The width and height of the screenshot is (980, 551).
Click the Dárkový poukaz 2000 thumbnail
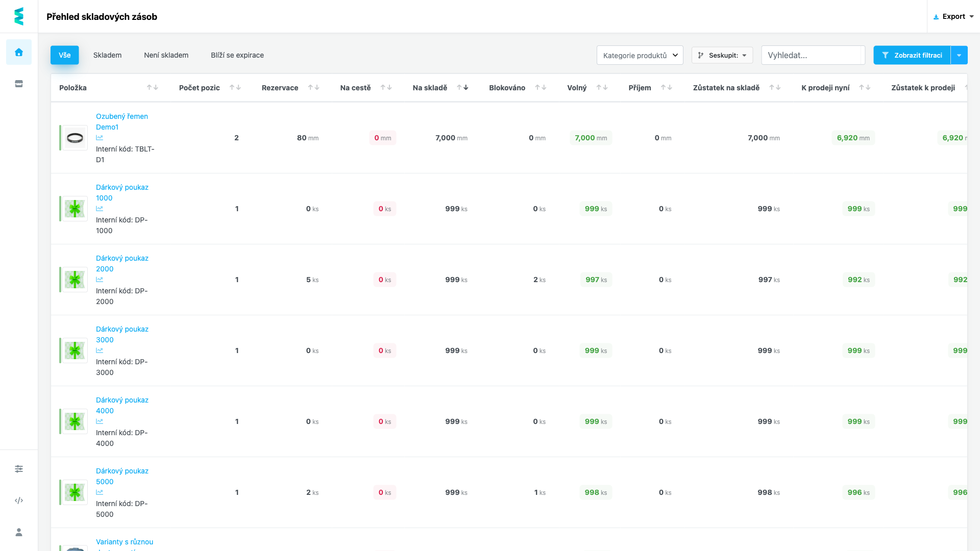tap(75, 280)
